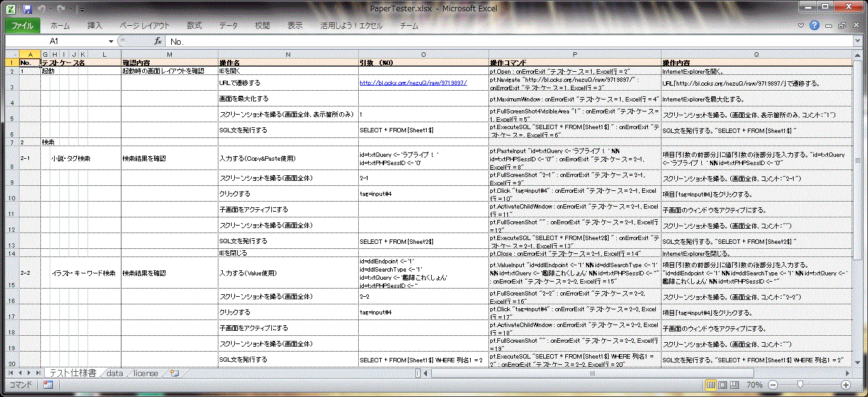Minimize the workbook window inside Excel
The width and height of the screenshot is (868, 397).
[829, 26]
